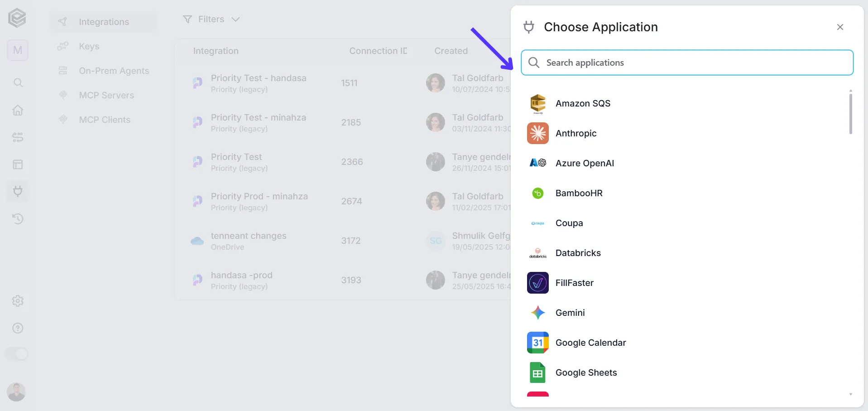The width and height of the screenshot is (868, 411).
Task: Pick the Google Calendar icon
Action: (x=538, y=343)
